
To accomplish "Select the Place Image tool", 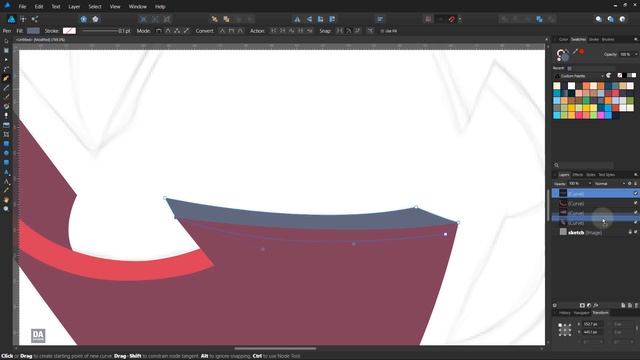I will [x=6, y=125].
